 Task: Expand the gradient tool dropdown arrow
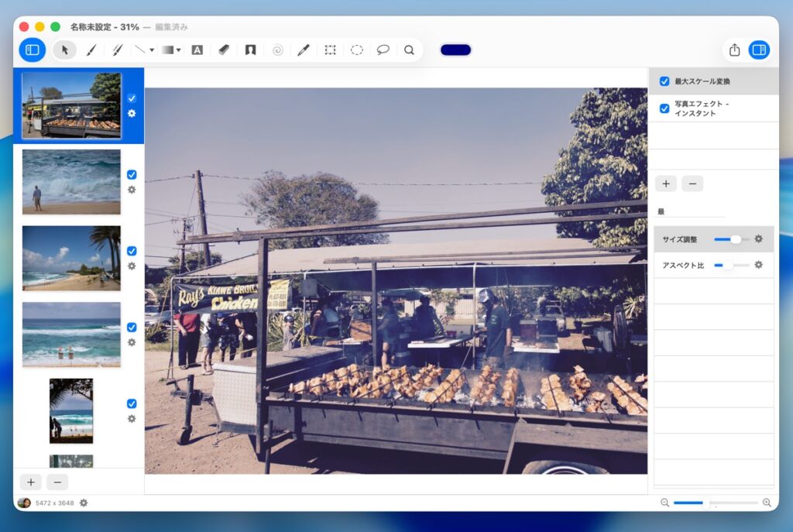click(x=179, y=50)
